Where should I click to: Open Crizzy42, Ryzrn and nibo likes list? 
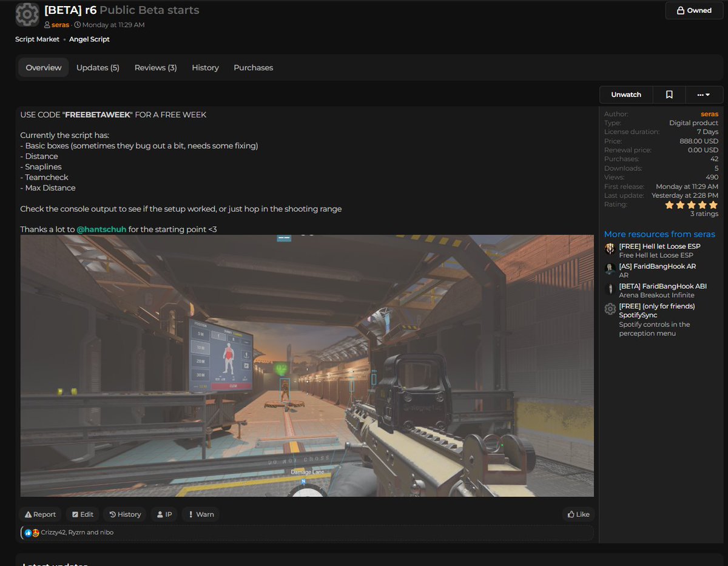(77, 533)
